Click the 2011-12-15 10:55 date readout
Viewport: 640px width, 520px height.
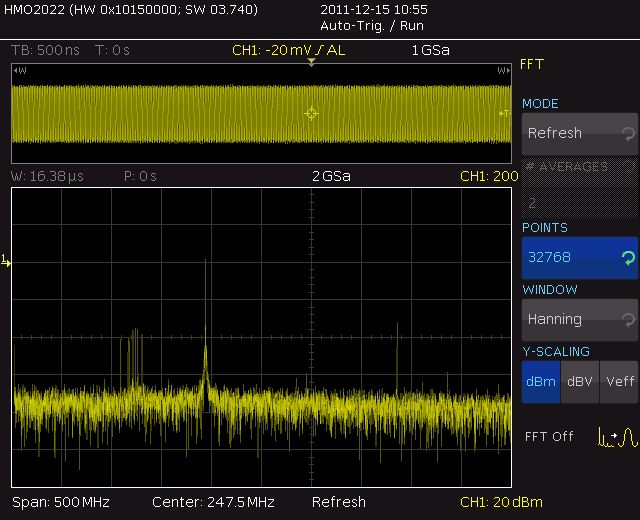tap(374, 9)
